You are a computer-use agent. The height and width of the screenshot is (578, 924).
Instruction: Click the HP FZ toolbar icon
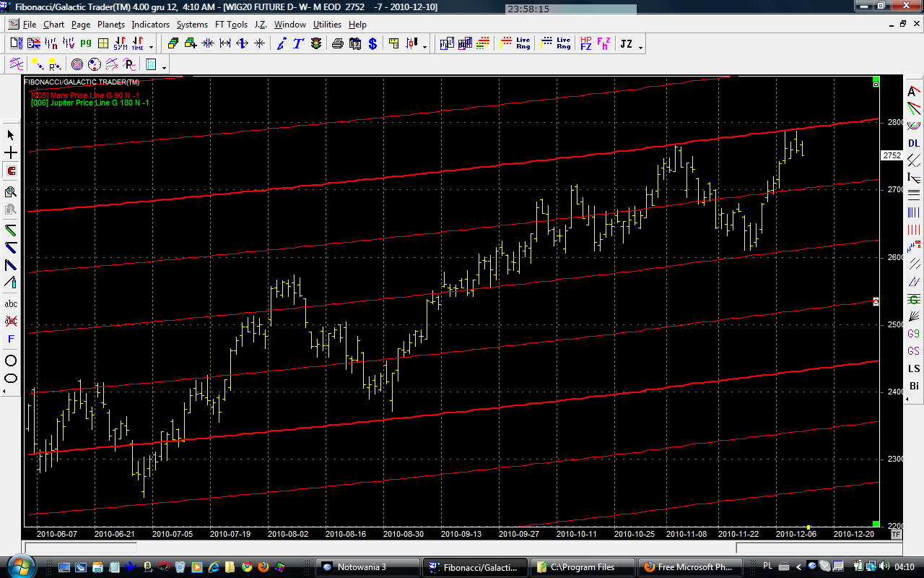click(585, 43)
